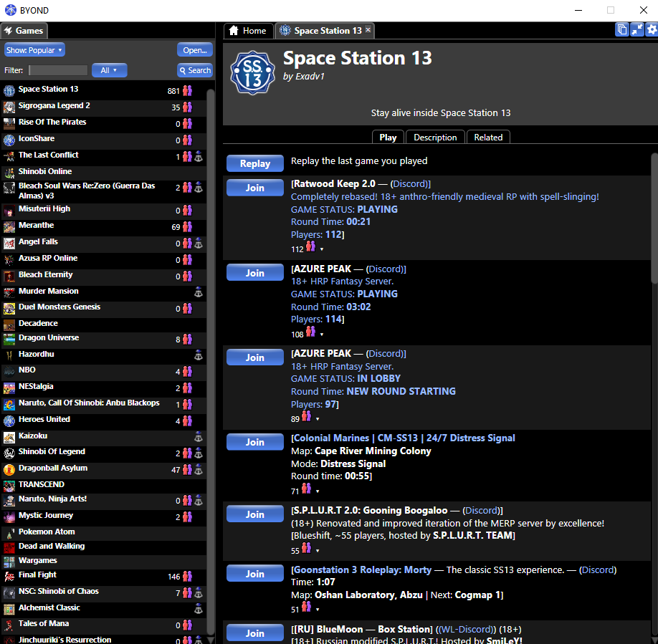Viewport: 658px width, 644px height.
Task: Expand the S.P.L.U.R.T 2.0 player list arrow
Action: (318, 550)
